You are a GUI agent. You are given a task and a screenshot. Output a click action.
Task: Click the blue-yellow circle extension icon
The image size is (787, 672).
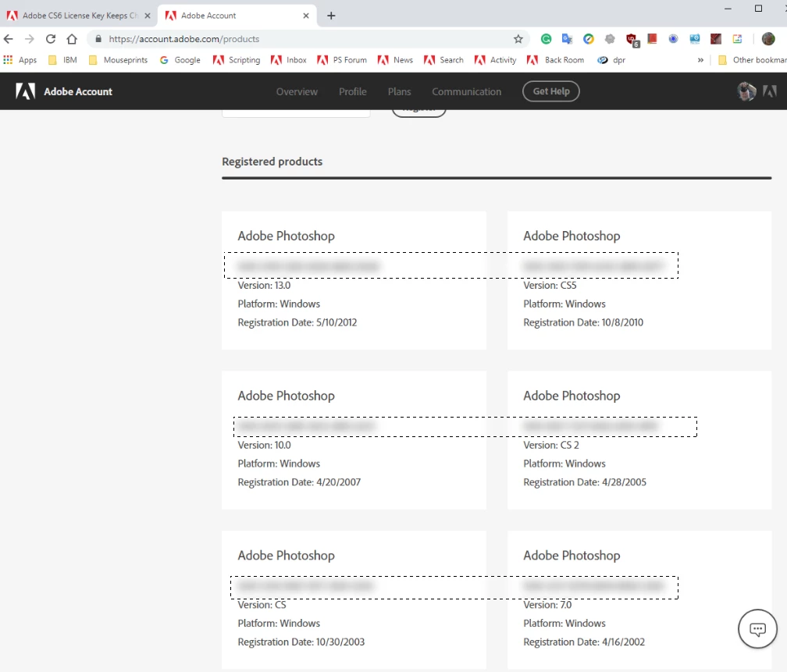[x=588, y=39]
